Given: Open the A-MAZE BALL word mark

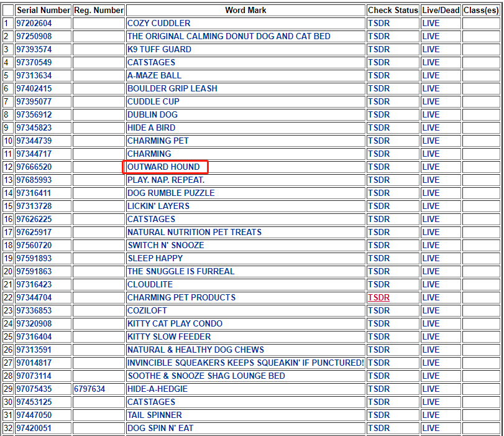Looking at the screenshot, I should click(x=154, y=76).
